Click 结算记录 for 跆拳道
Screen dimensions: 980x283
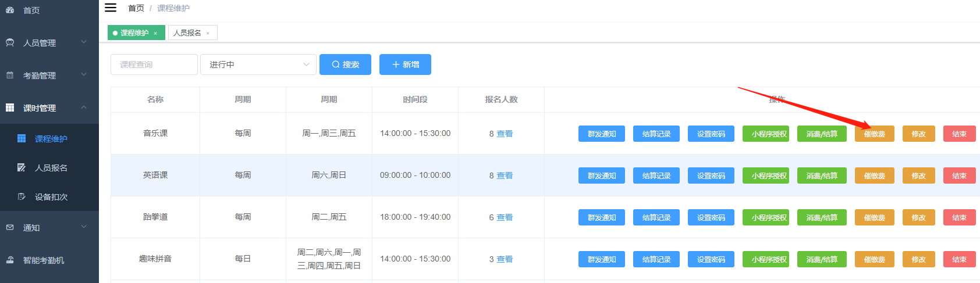point(656,217)
